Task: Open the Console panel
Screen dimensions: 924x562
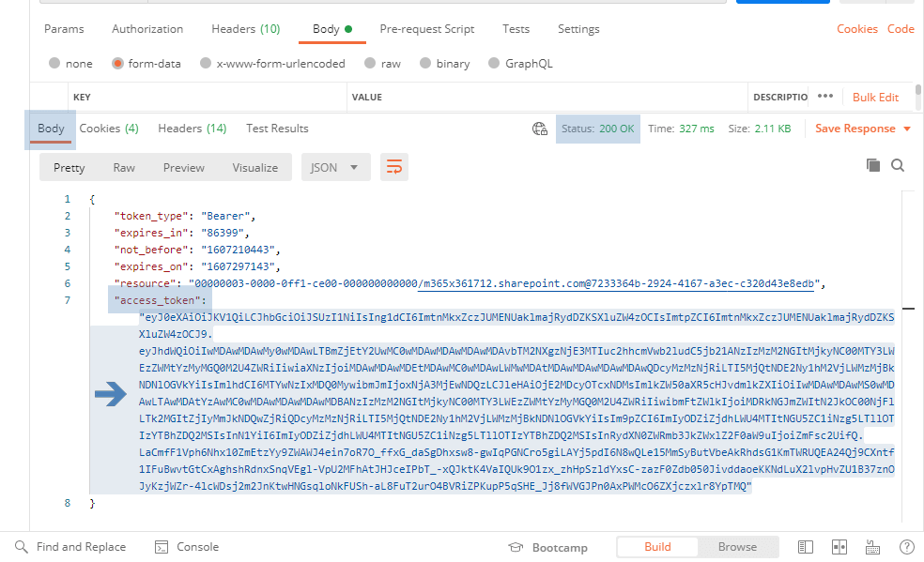Action: [x=187, y=547]
